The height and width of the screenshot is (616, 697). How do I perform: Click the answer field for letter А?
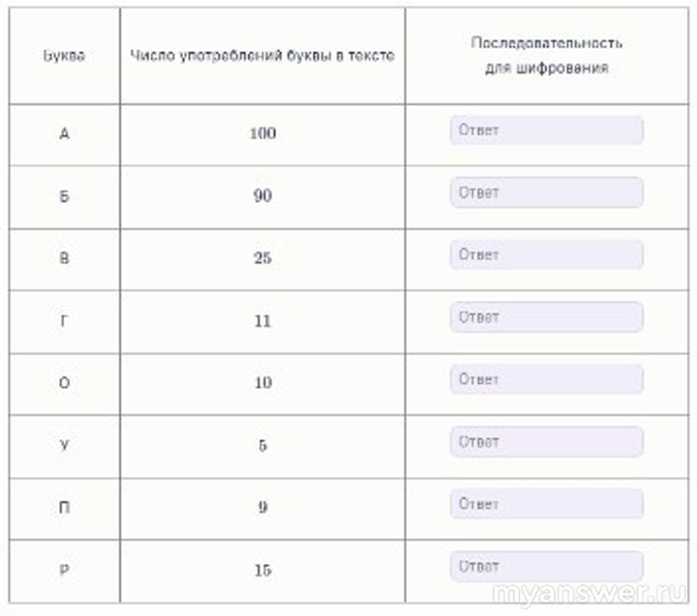546,130
